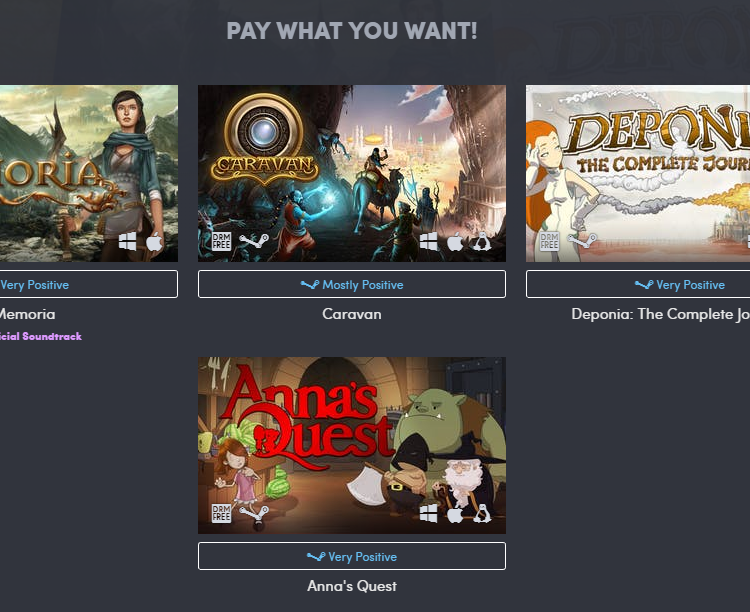
Task: Open Anna's Quest Very Positive rating
Action: [x=352, y=556]
